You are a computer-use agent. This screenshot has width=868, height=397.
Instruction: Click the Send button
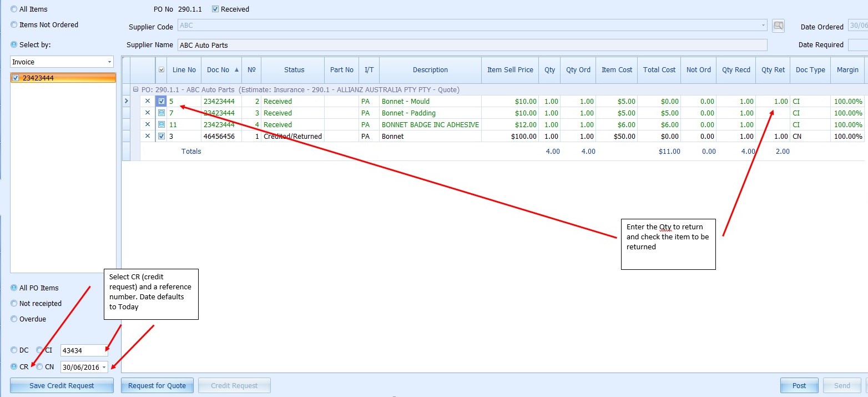pos(842,385)
